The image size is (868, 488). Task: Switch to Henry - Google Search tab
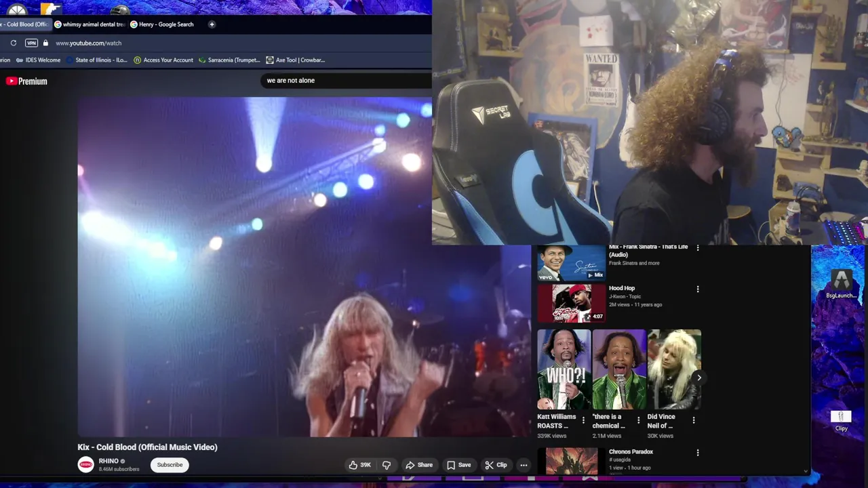162,24
